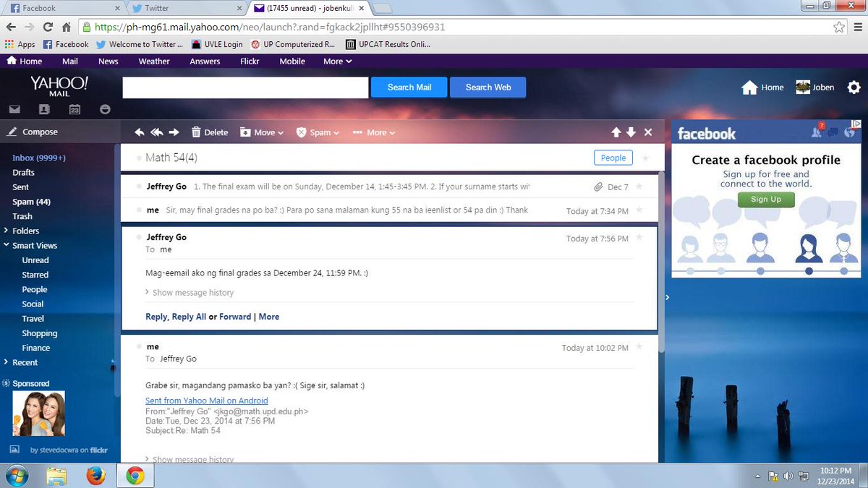Open Answers in Yahoo top navigation

pyautogui.click(x=205, y=61)
